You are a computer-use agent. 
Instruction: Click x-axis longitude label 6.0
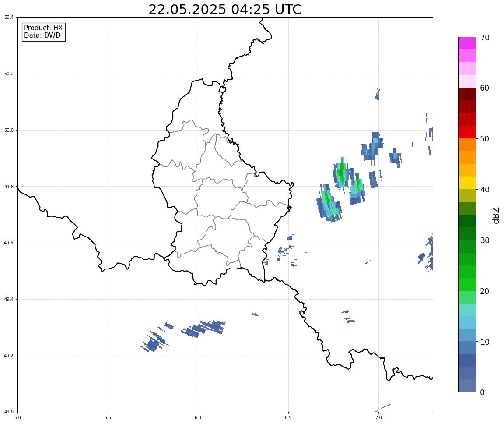[x=198, y=417]
